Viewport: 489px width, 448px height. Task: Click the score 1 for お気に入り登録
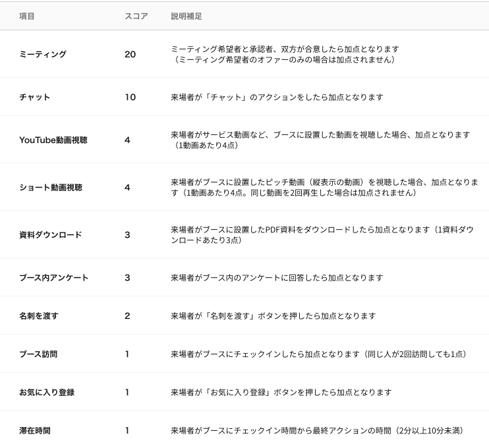[x=127, y=393]
